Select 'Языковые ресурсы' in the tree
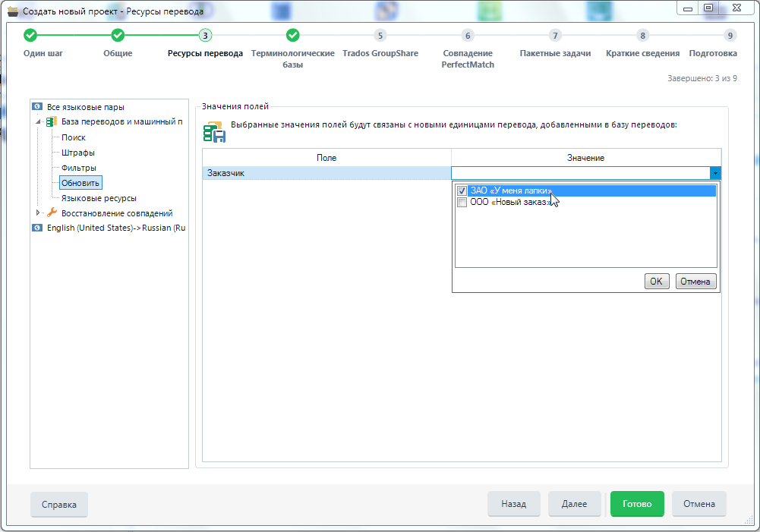760x532 pixels. [x=99, y=198]
